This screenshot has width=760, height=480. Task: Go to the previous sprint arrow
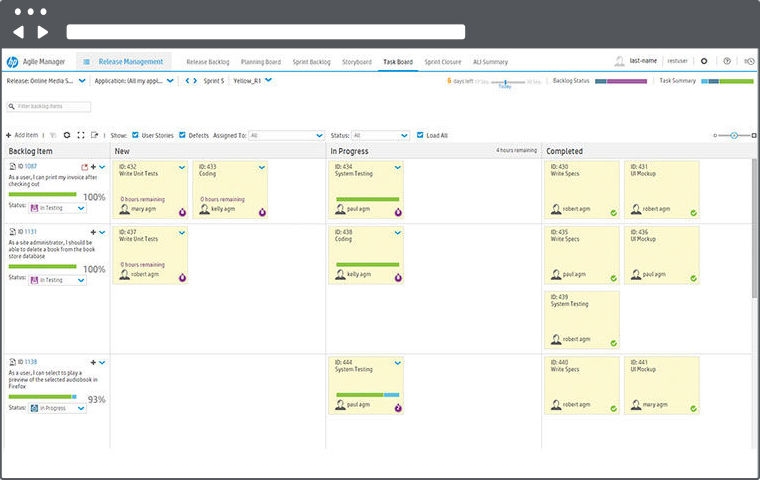click(187, 81)
